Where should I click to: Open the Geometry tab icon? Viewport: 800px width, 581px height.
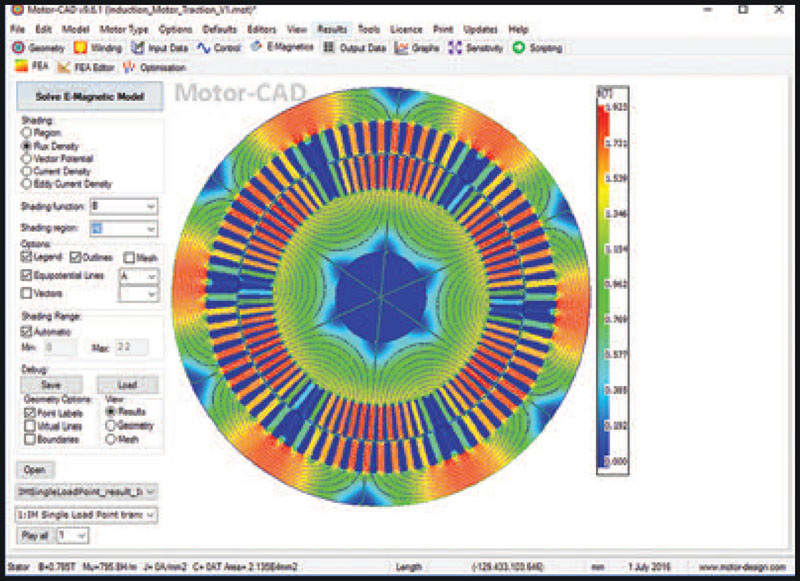pyautogui.click(x=18, y=48)
